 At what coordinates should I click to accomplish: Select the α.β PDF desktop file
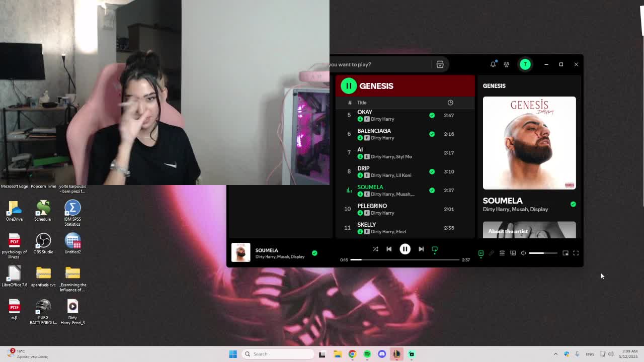point(14,310)
